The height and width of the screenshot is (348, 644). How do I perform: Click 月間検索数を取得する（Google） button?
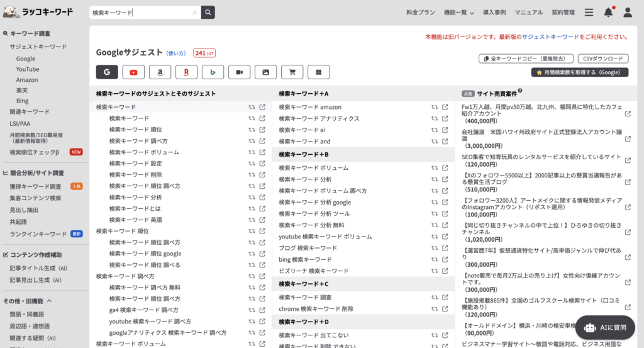point(579,72)
